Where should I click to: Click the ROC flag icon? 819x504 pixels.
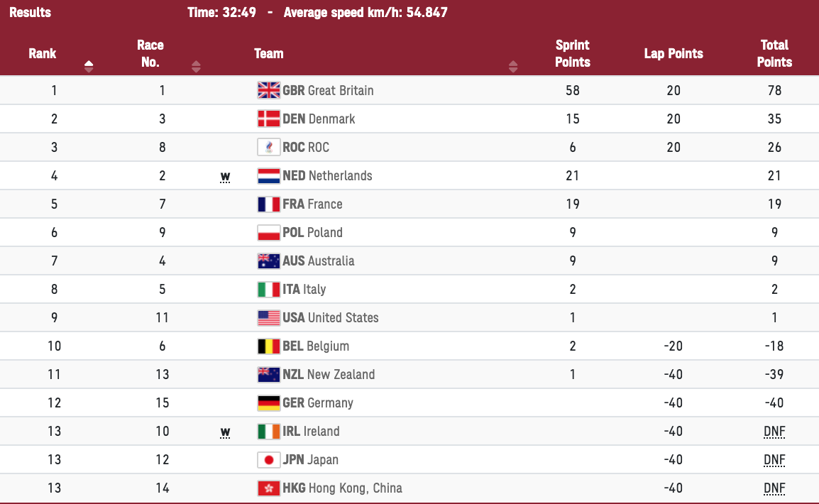click(x=268, y=147)
